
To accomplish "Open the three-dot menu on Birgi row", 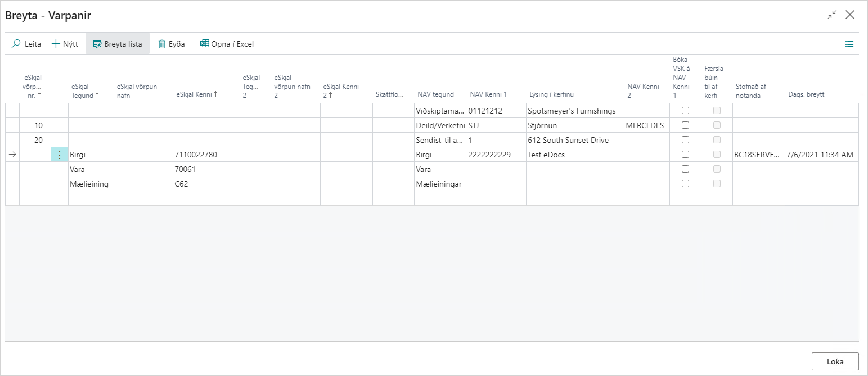I will click(60, 155).
